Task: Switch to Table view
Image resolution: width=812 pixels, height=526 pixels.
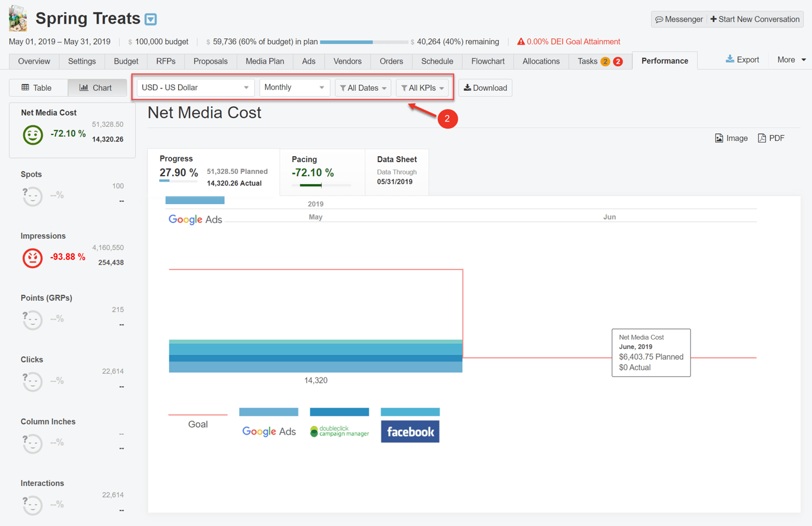Action: pos(38,87)
